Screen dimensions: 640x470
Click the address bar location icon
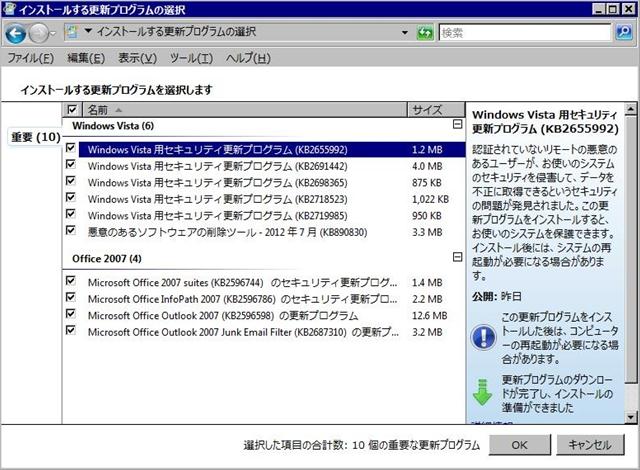(x=73, y=32)
